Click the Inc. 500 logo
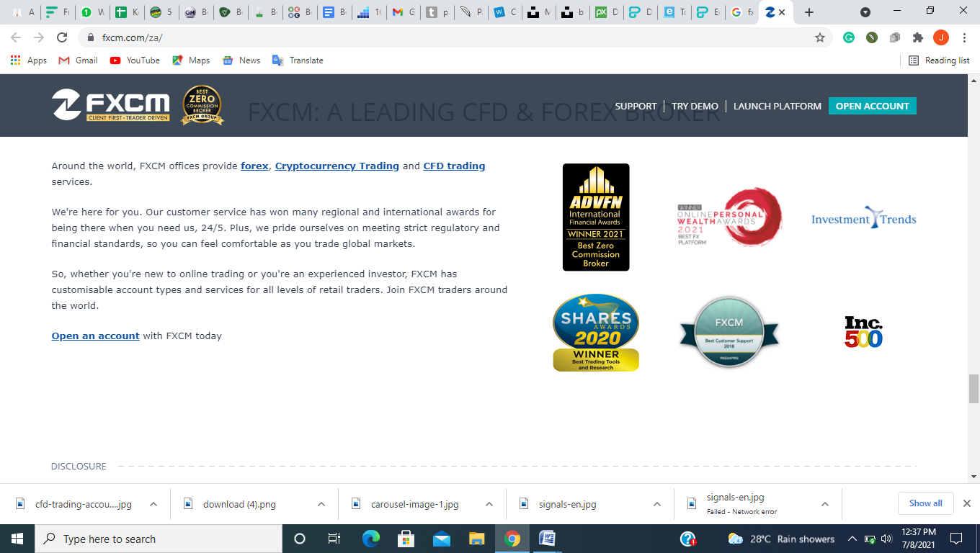The height and width of the screenshot is (553, 980). point(864,332)
